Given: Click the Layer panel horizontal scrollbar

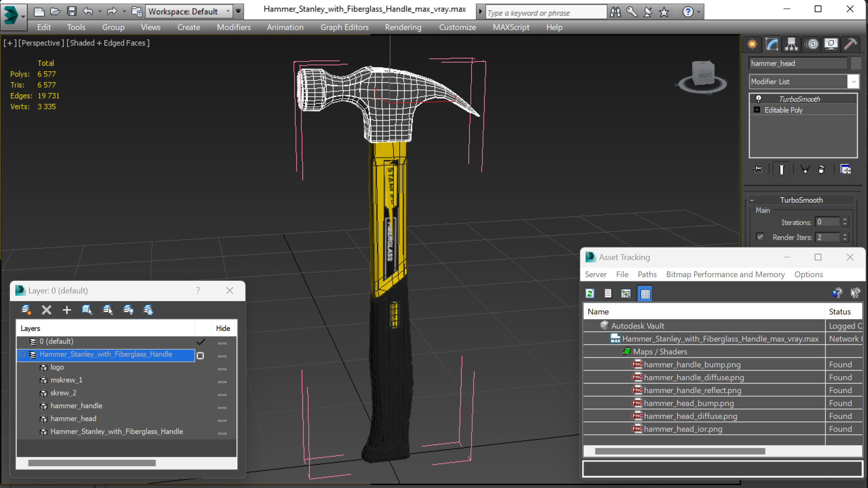Looking at the screenshot, I should [92, 463].
